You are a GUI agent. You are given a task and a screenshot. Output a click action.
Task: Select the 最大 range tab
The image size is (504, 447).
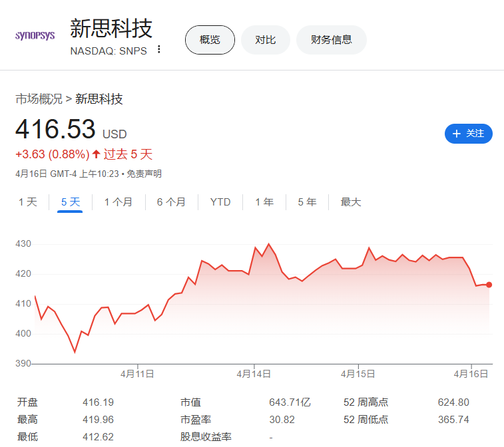coord(351,202)
